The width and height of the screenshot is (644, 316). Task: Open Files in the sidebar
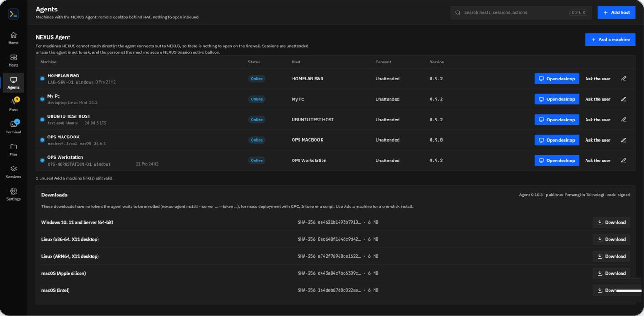click(13, 150)
